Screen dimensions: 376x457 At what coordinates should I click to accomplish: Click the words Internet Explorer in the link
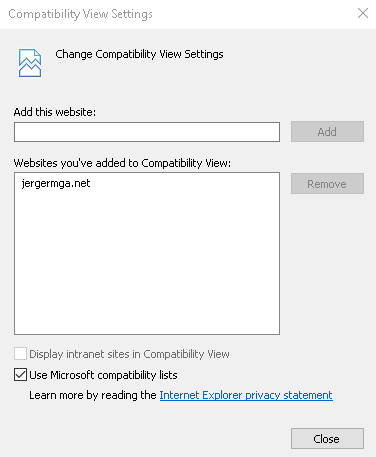pyautogui.click(x=201, y=395)
